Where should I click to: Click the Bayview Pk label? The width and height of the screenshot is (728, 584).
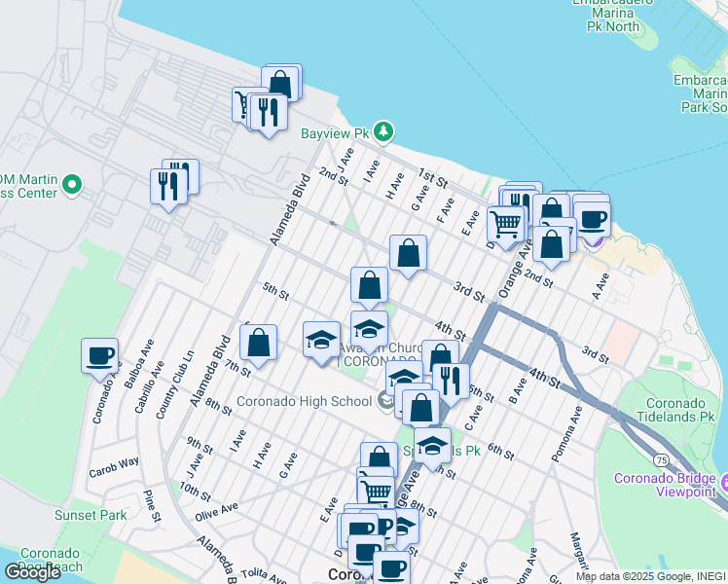click(335, 133)
